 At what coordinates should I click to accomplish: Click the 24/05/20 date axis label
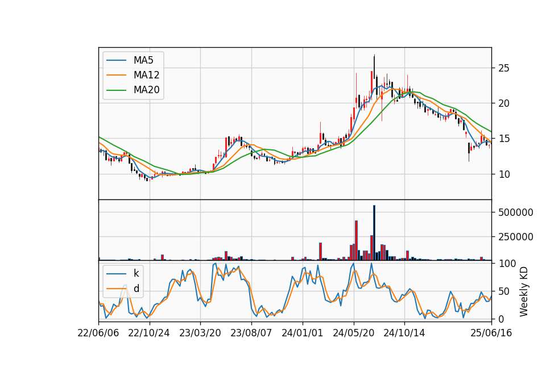(353, 333)
